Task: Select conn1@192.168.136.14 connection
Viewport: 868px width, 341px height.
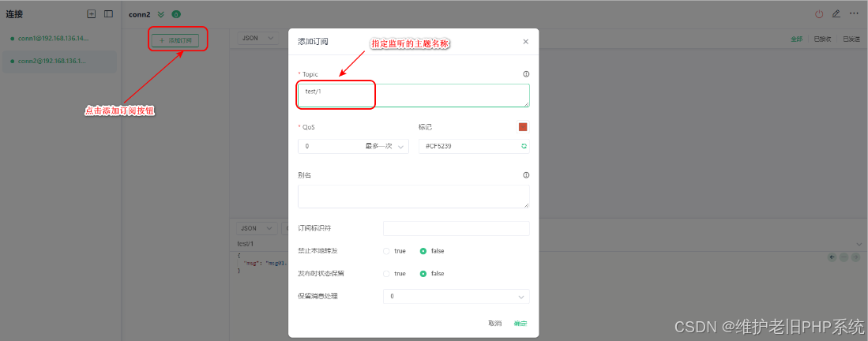Action: point(59,38)
